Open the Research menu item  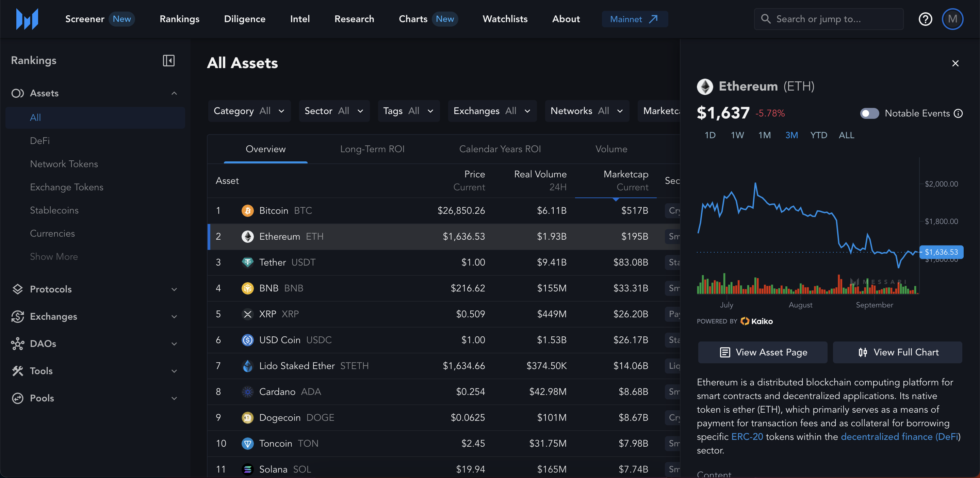point(354,19)
